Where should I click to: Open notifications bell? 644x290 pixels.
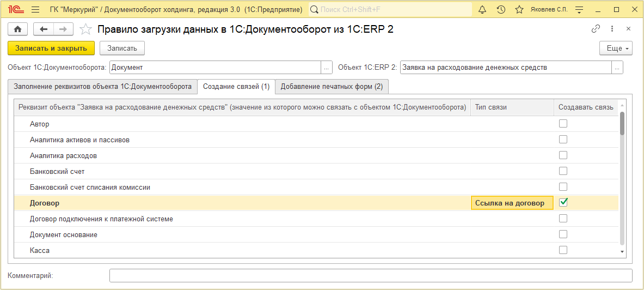[482, 9]
